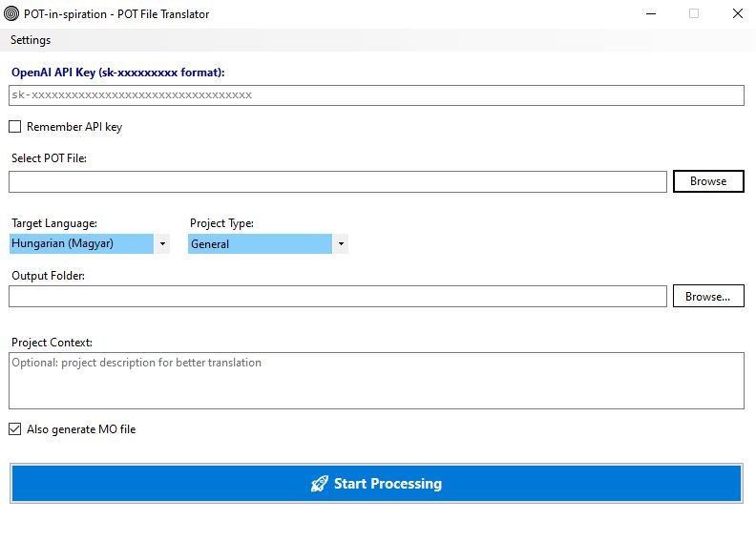This screenshot has height=542, width=756.
Task: Click the spiral app icon in title bar
Action: point(11,14)
